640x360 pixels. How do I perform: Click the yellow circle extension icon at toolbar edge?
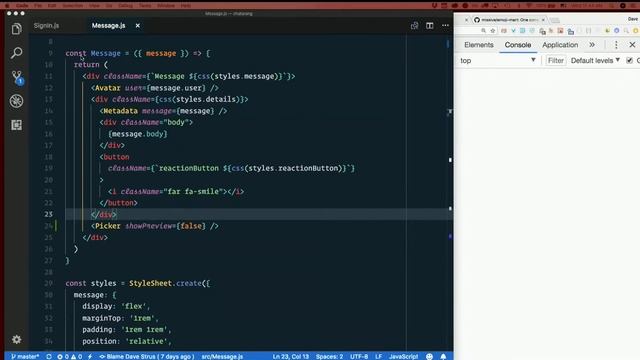[636, 31]
